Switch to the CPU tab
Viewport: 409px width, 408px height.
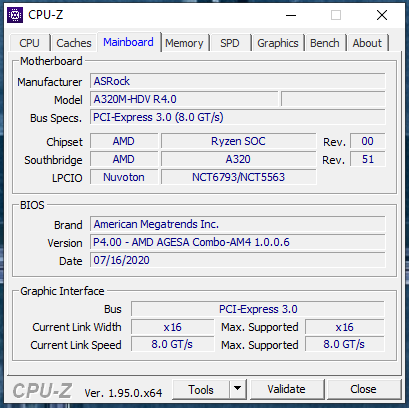tap(29, 43)
